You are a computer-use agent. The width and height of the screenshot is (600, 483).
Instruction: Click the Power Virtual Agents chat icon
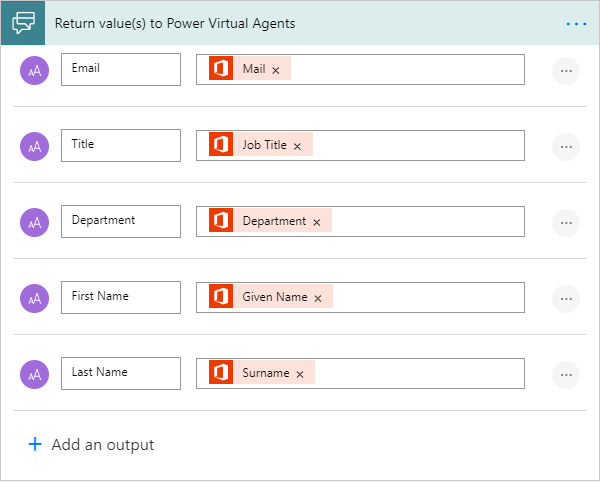click(23, 22)
